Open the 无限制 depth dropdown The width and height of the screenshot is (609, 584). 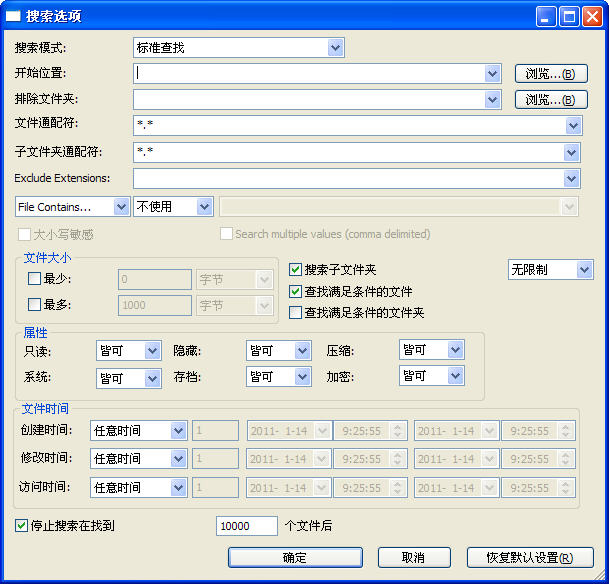(x=550, y=270)
